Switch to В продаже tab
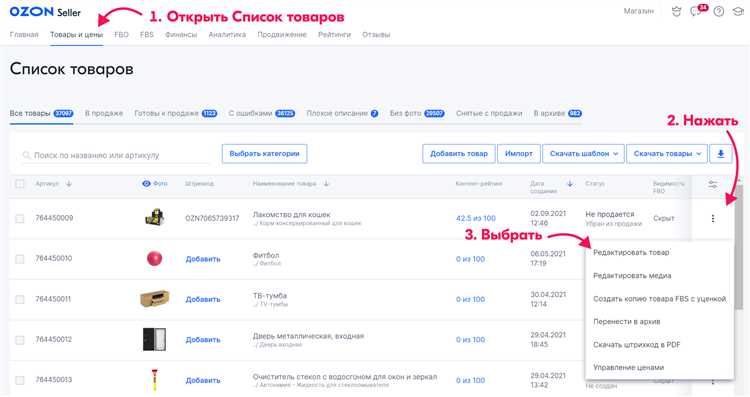 click(104, 113)
